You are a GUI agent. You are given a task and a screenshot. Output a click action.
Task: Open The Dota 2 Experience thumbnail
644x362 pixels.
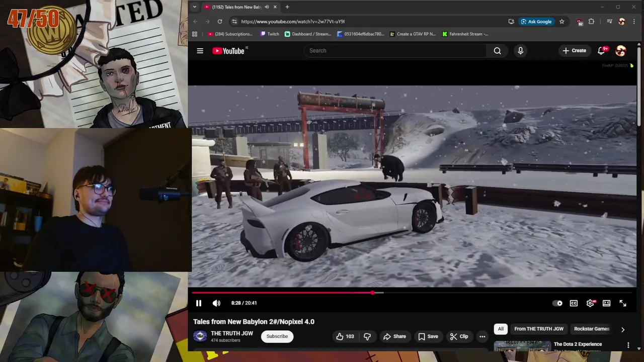coord(522,346)
